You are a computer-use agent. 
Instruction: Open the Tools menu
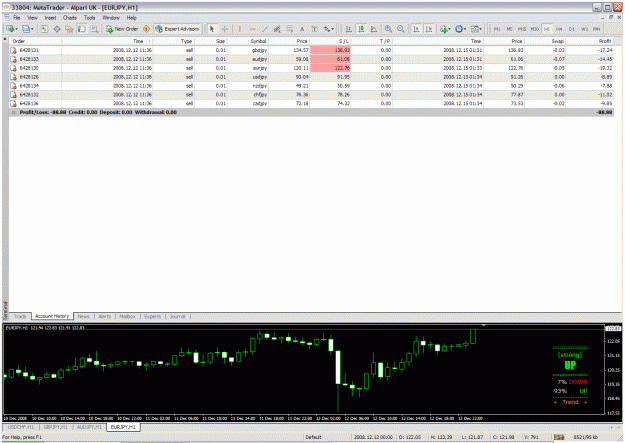[x=90, y=18]
